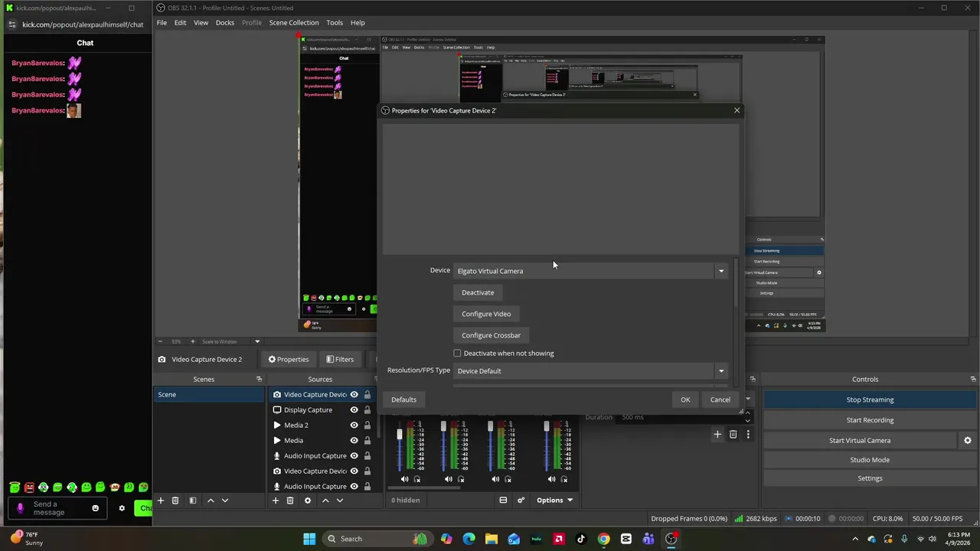Float the Controls dock with its popout icon
The height and width of the screenshot is (551, 980).
tap(973, 380)
